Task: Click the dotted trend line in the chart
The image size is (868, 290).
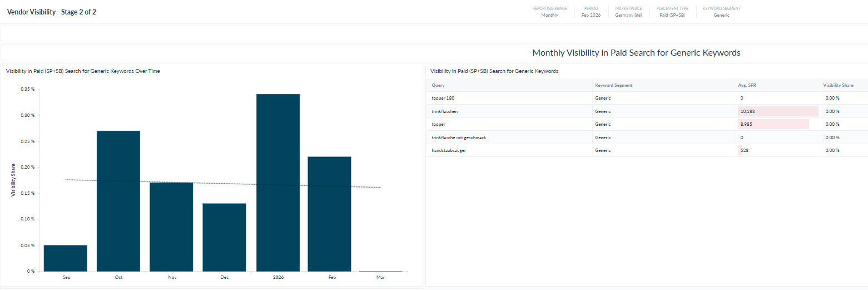Action: pyautogui.click(x=223, y=184)
